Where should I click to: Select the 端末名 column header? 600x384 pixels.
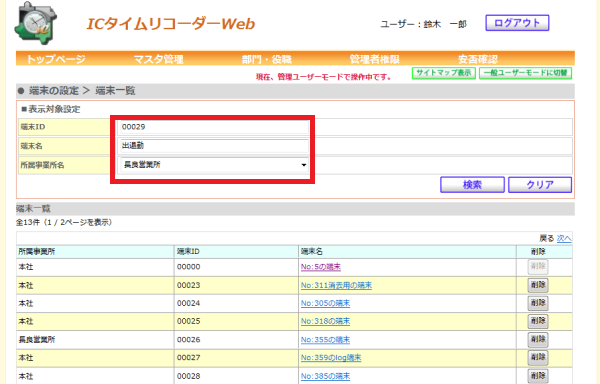click(x=407, y=252)
